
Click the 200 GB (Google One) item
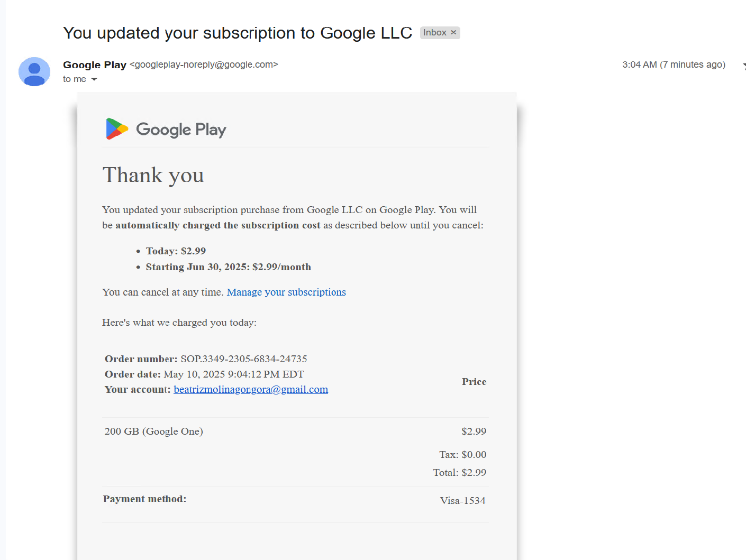coord(154,432)
